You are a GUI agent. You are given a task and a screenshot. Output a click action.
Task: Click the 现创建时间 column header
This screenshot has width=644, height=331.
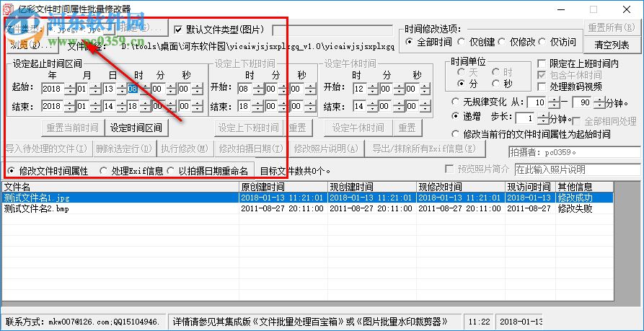[372, 187]
